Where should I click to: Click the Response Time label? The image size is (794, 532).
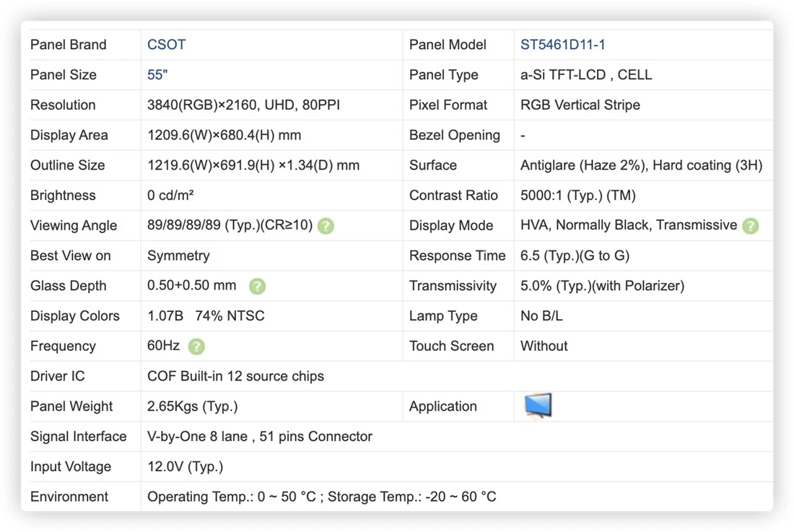457,256
